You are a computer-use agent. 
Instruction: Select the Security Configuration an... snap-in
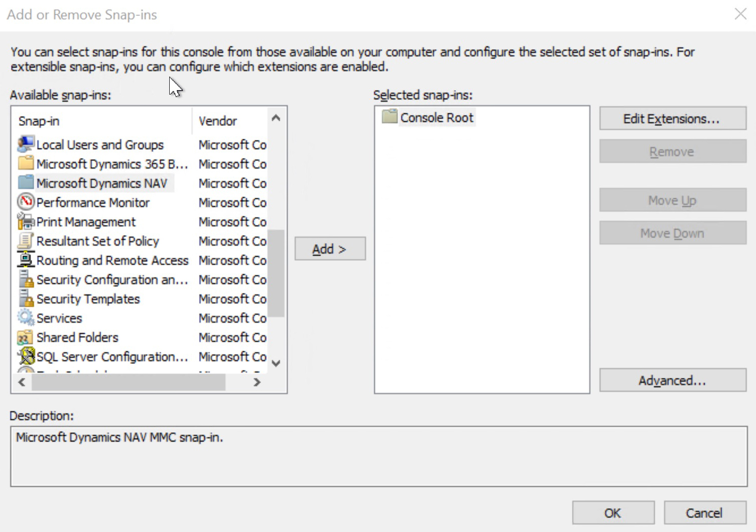click(112, 279)
